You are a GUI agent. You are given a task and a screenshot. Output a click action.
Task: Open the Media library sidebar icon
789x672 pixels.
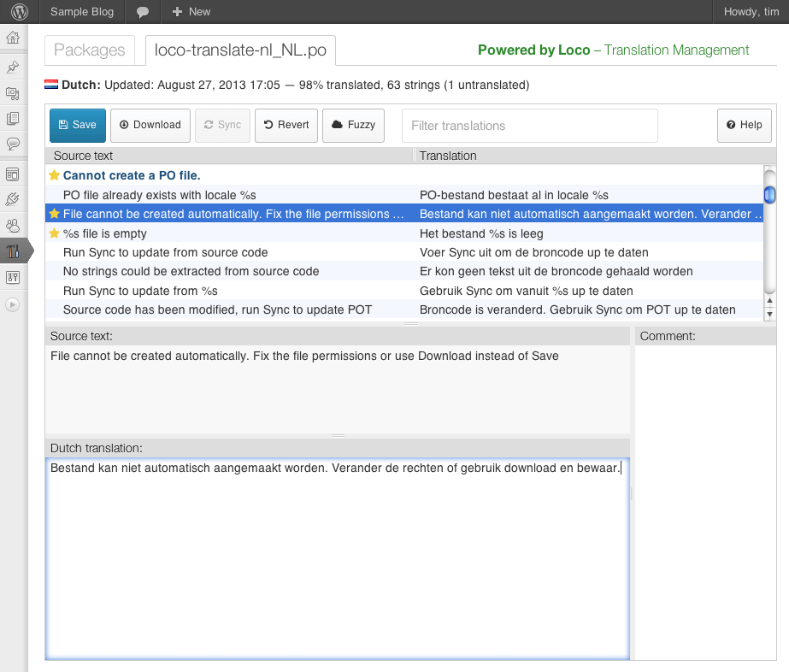[x=13, y=93]
